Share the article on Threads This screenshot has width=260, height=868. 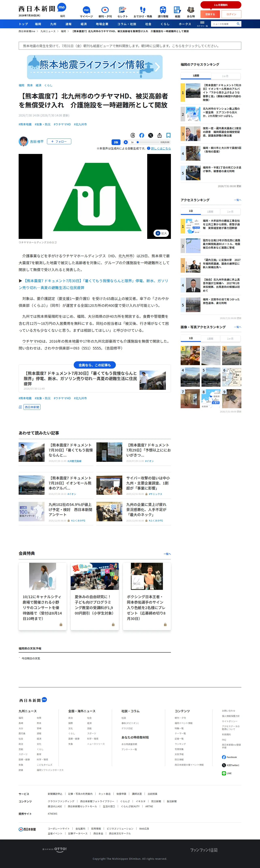[133, 135]
